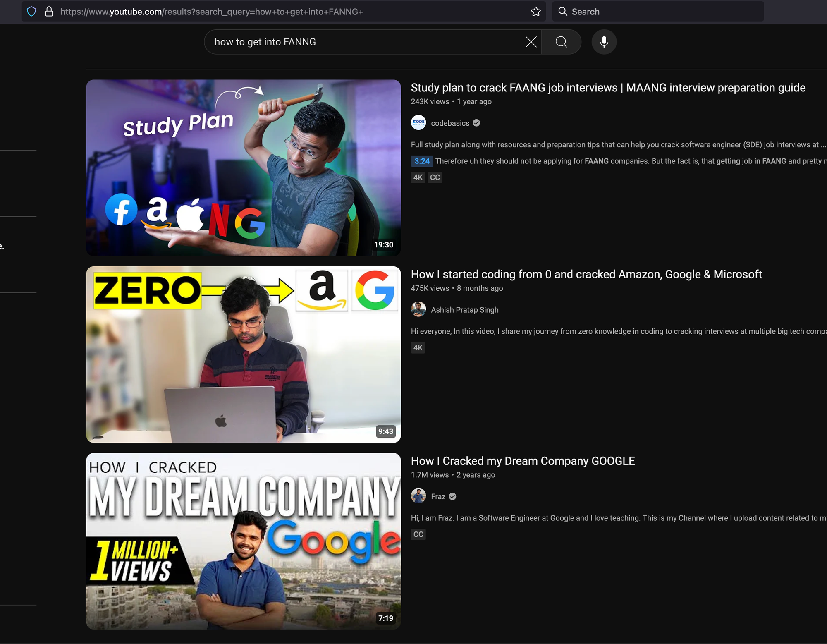Click the Study Plan video thumbnail
827x644 pixels.
point(243,168)
